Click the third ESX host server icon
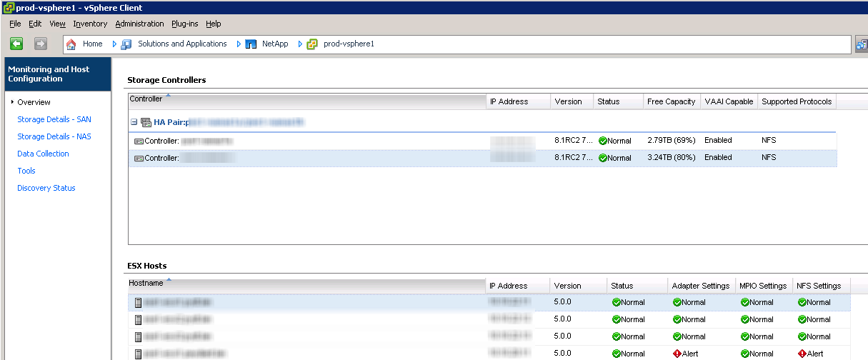This screenshot has height=360, width=868. pyautogui.click(x=139, y=336)
